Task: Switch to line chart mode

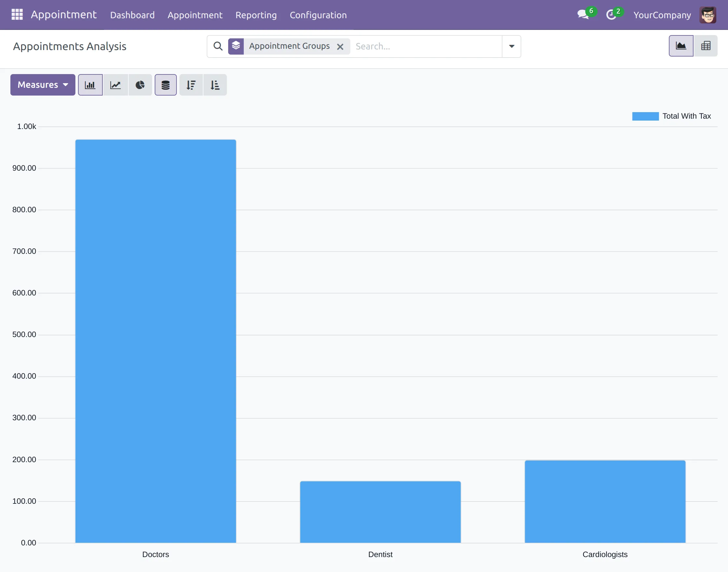Action: [x=115, y=85]
